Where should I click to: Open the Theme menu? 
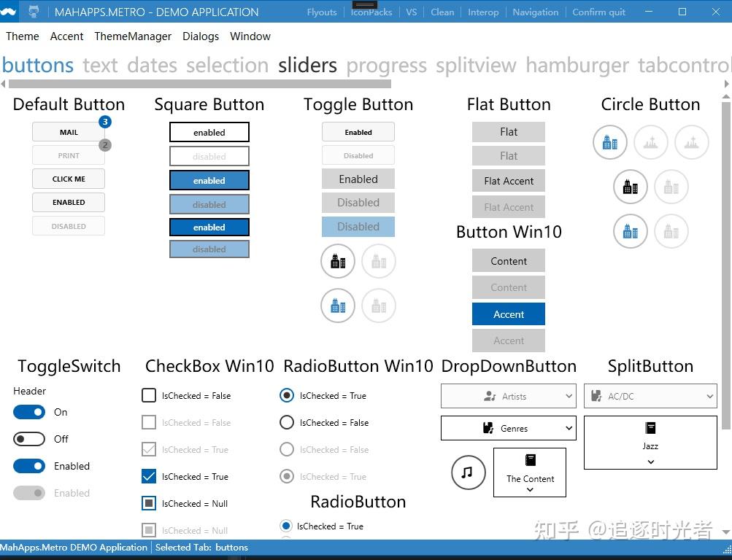pos(22,36)
